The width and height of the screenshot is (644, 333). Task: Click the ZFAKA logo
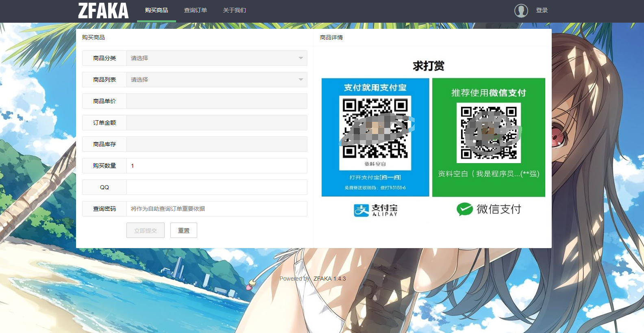tap(103, 11)
